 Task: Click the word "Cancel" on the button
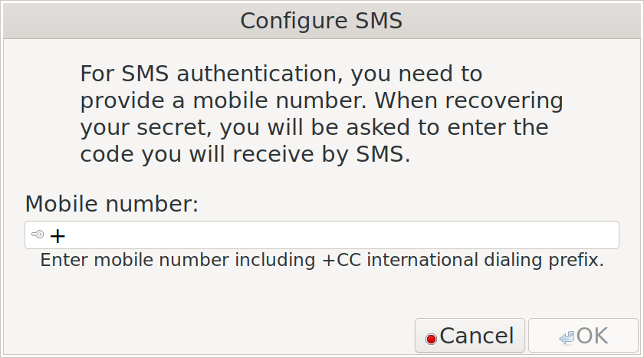pyautogui.click(x=477, y=336)
